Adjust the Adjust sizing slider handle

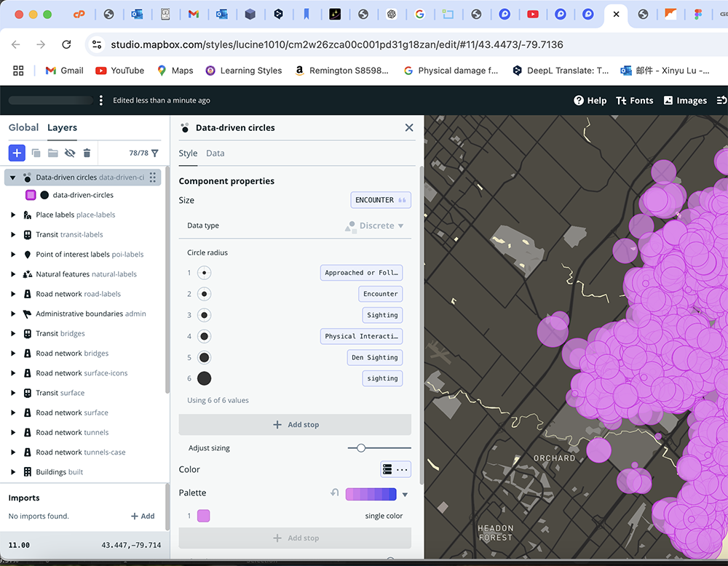coord(361,447)
